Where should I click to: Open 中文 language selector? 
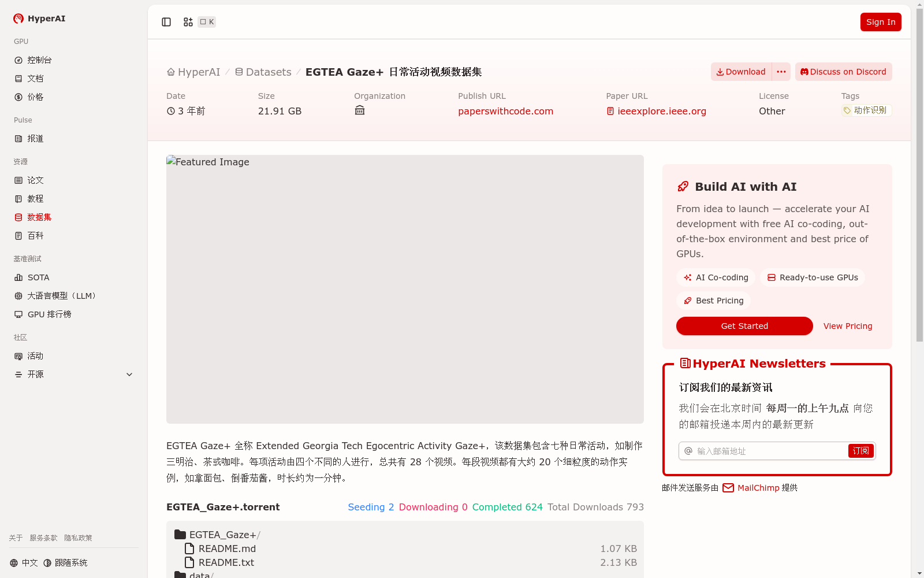coord(24,563)
